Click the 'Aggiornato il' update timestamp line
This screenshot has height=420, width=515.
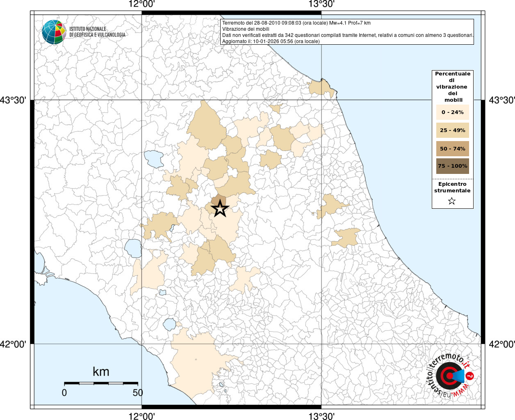(x=271, y=41)
